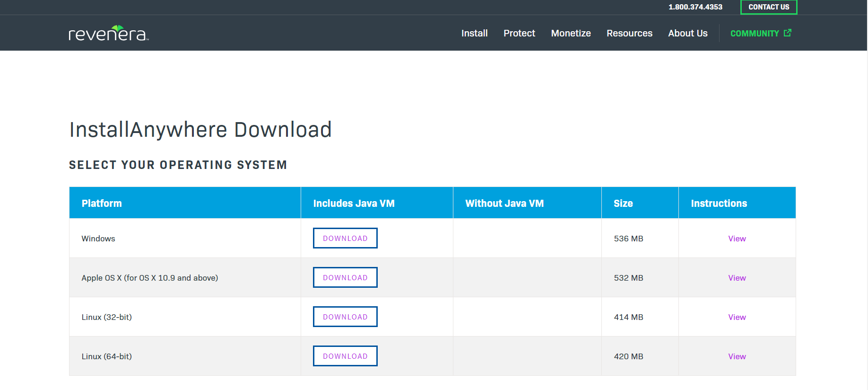Select the Linux (64-bit) platform text
This screenshot has height=390, width=868.
click(x=106, y=356)
